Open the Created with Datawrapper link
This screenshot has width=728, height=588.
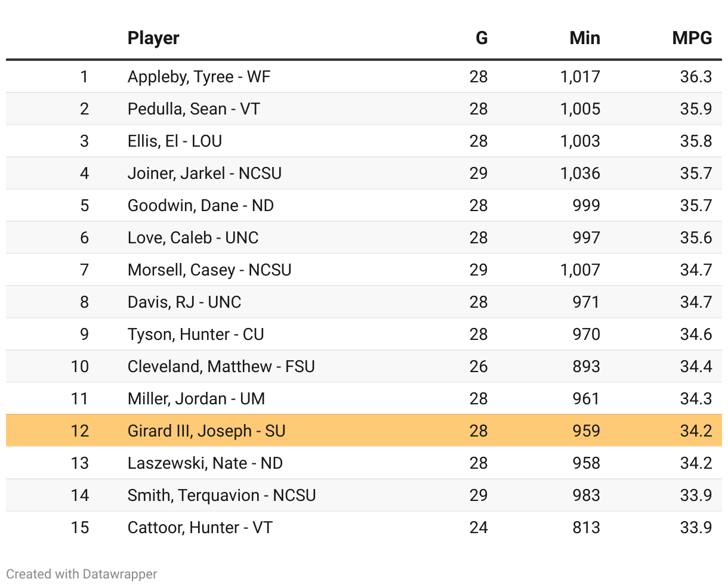82,574
